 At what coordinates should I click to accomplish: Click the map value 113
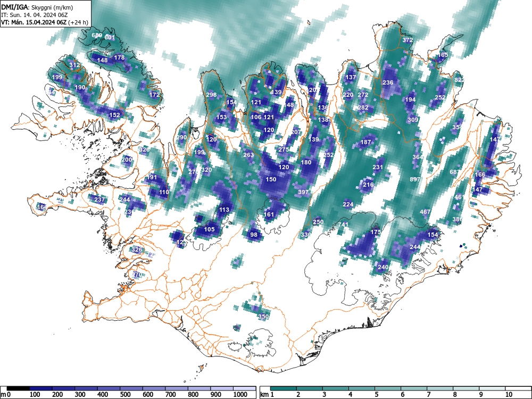(224, 210)
